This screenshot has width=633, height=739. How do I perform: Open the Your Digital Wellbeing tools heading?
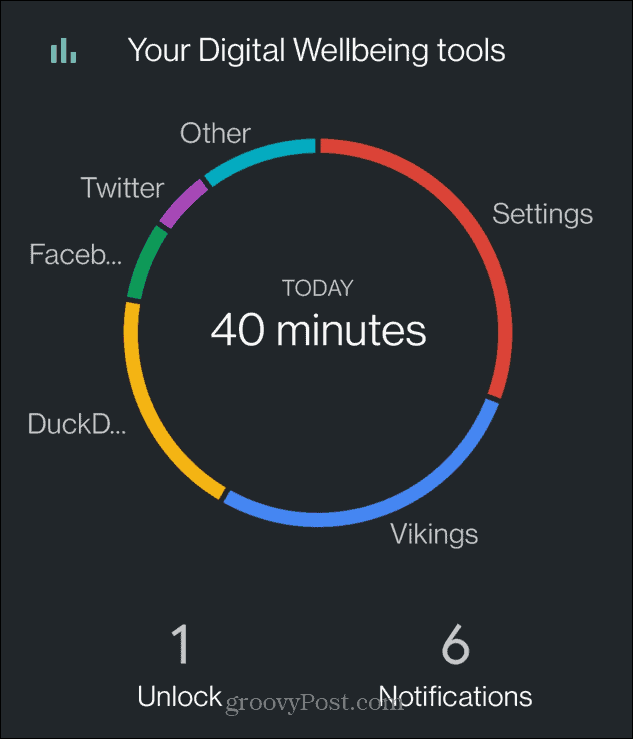[317, 50]
